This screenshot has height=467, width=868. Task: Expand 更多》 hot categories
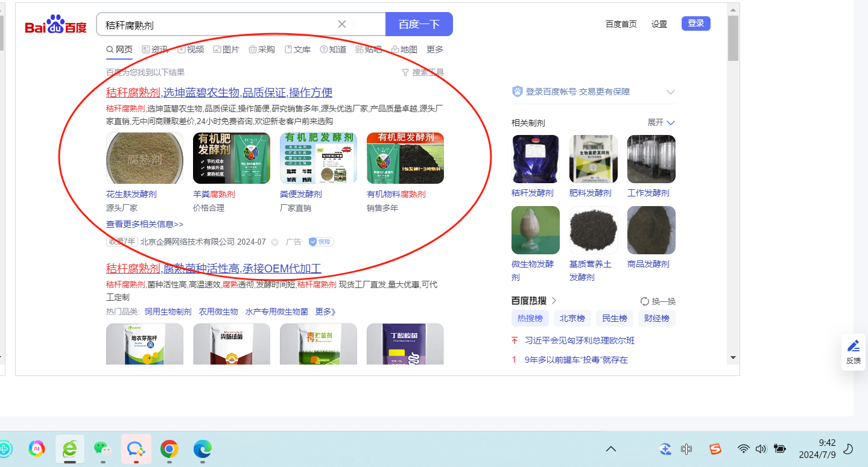tap(326, 312)
